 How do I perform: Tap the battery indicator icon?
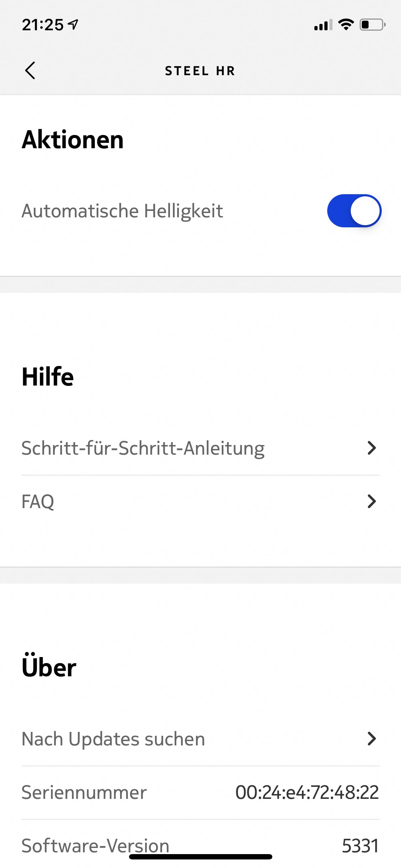tap(372, 25)
